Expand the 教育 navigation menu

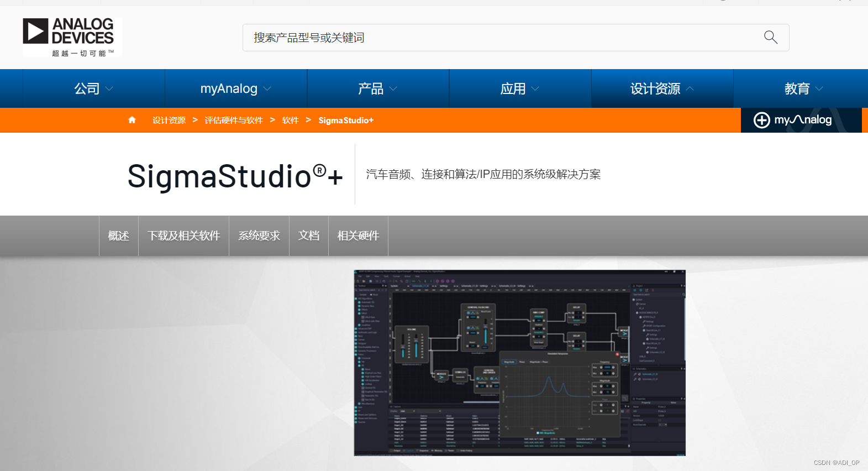(x=804, y=88)
